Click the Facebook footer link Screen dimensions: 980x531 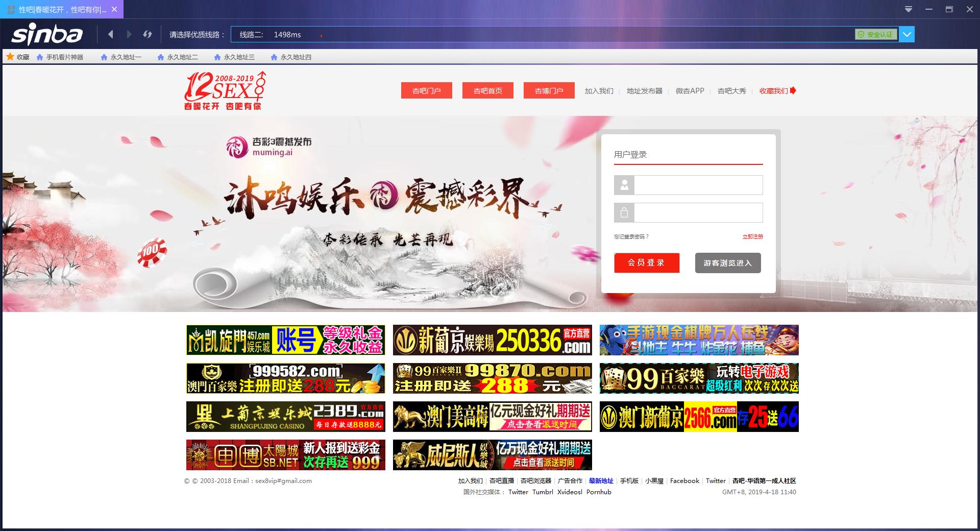click(684, 481)
